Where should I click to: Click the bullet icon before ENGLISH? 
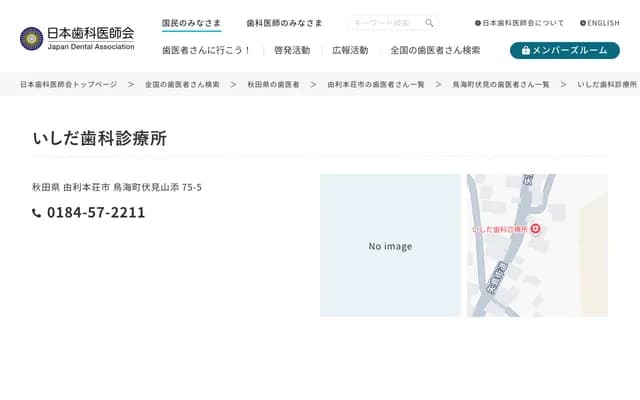(583, 23)
